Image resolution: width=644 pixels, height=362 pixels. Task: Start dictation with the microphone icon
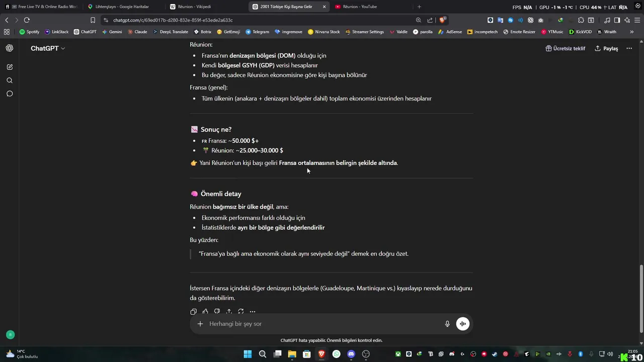pyautogui.click(x=447, y=324)
